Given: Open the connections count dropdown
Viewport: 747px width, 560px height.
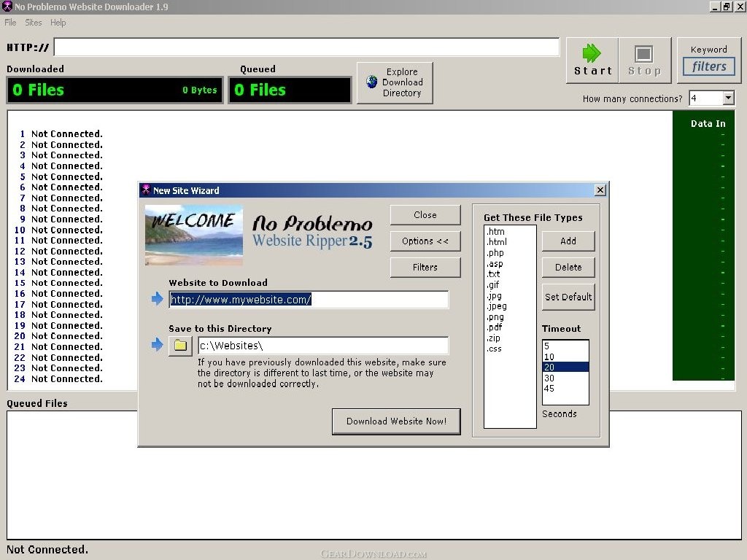Looking at the screenshot, I should coord(728,98).
